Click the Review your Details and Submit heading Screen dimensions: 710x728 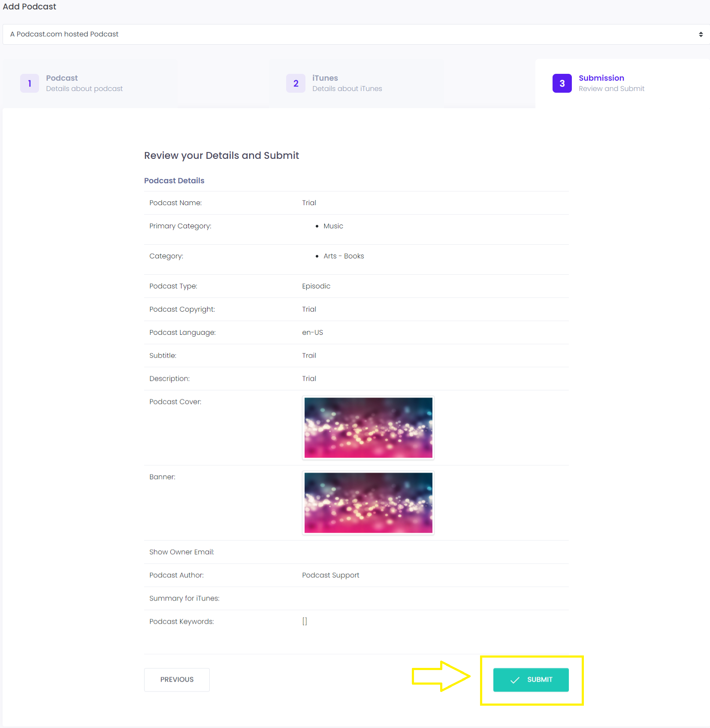click(x=221, y=155)
